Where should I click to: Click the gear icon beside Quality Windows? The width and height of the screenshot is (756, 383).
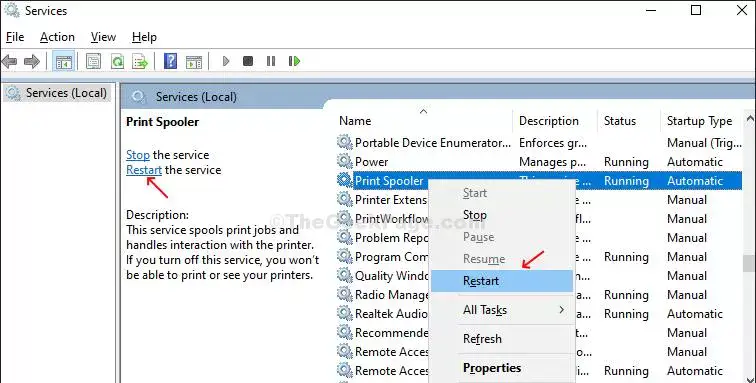pos(344,275)
